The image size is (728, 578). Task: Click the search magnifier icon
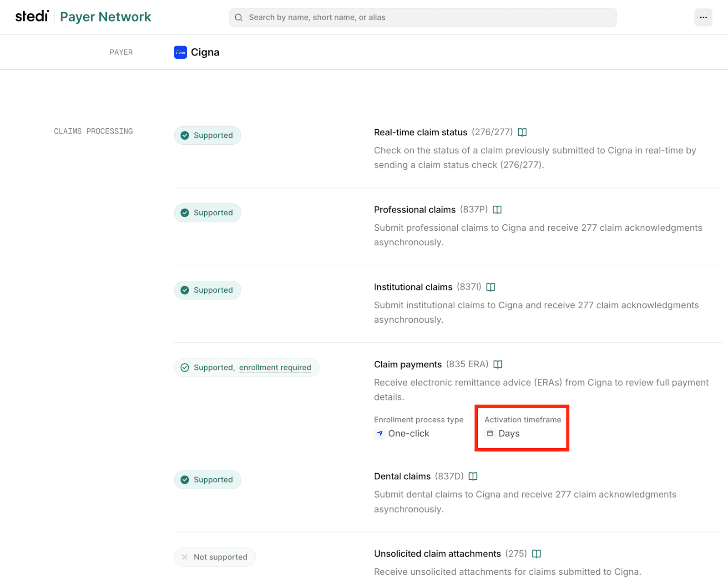tap(238, 17)
